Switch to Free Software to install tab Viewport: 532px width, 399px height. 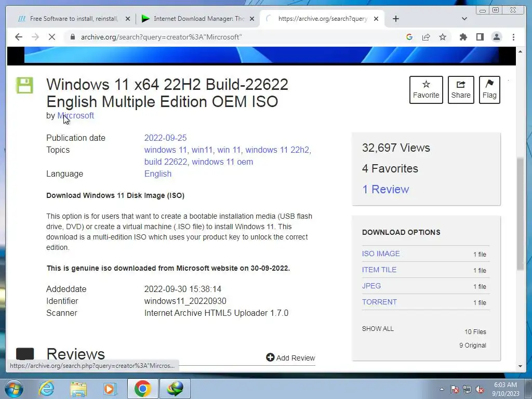tap(73, 19)
